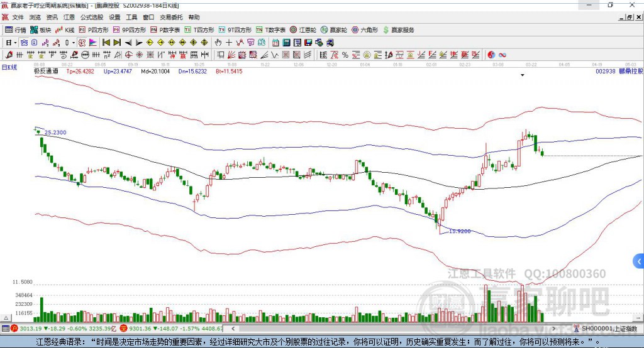This screenshot has width=644, height=348.
Task: Open the 9T四方形 tool
Action: [235, 30]
